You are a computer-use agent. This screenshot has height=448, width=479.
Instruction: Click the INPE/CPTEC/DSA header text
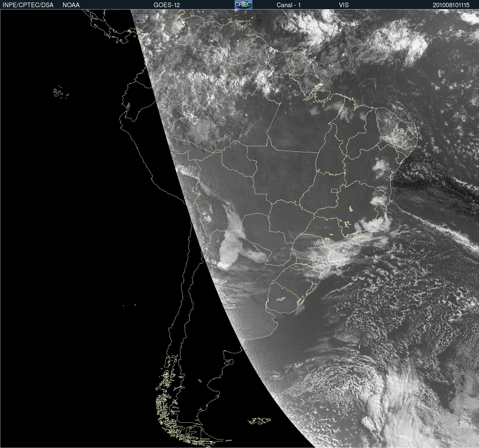pos(28,5)
